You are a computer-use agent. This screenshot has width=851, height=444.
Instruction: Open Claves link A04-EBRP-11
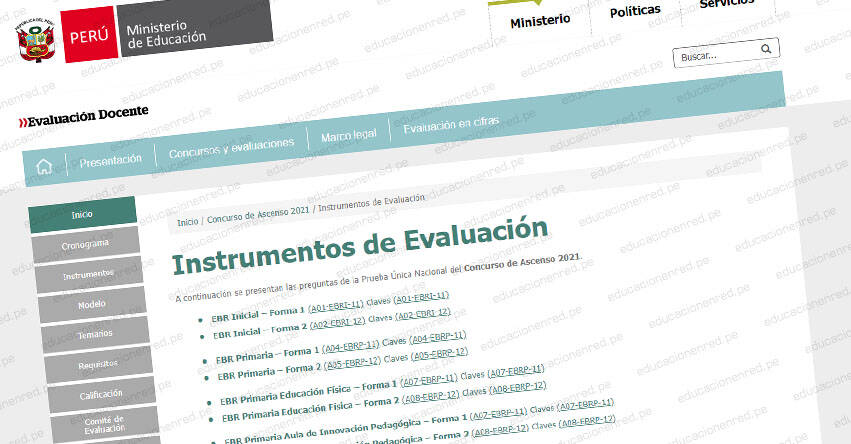tap(437, 337)
